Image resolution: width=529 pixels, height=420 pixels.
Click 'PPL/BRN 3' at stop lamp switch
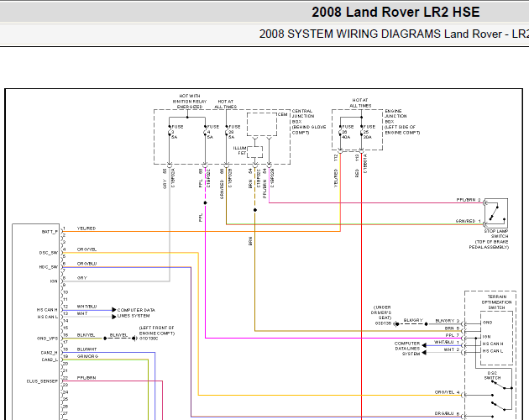coord(469,200)
